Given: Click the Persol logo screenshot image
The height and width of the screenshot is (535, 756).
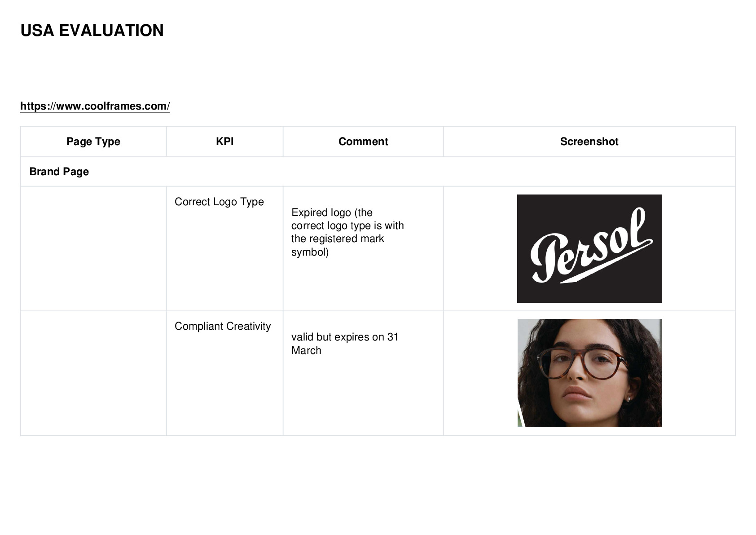Looking at the screenshot, I should 589,248.
